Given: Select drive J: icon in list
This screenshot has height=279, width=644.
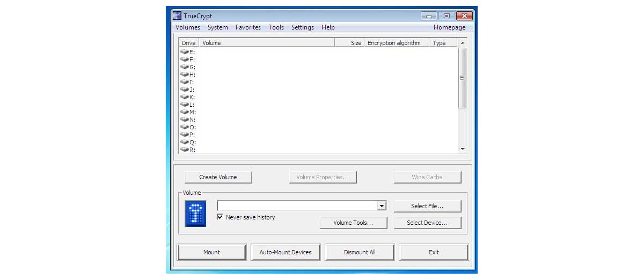Looking at the screenshot, I should point(185,90).
